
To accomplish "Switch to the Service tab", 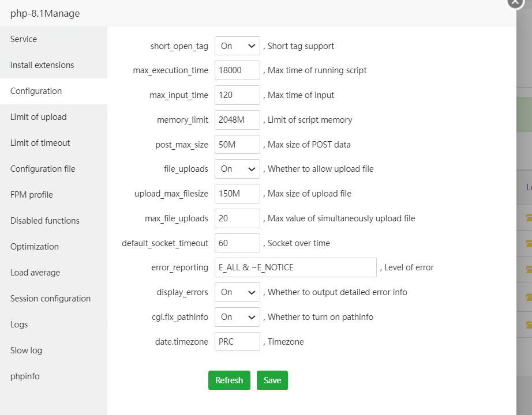I will [24, 39].
